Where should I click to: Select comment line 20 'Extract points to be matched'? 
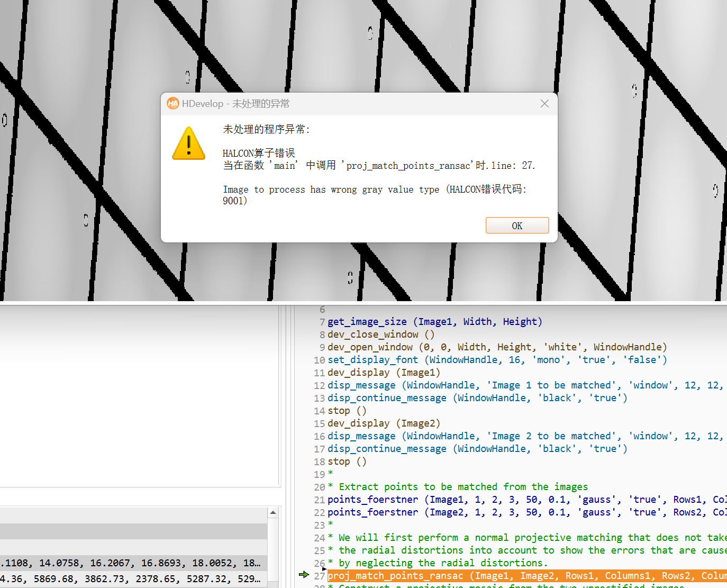[x=458, y=487]
